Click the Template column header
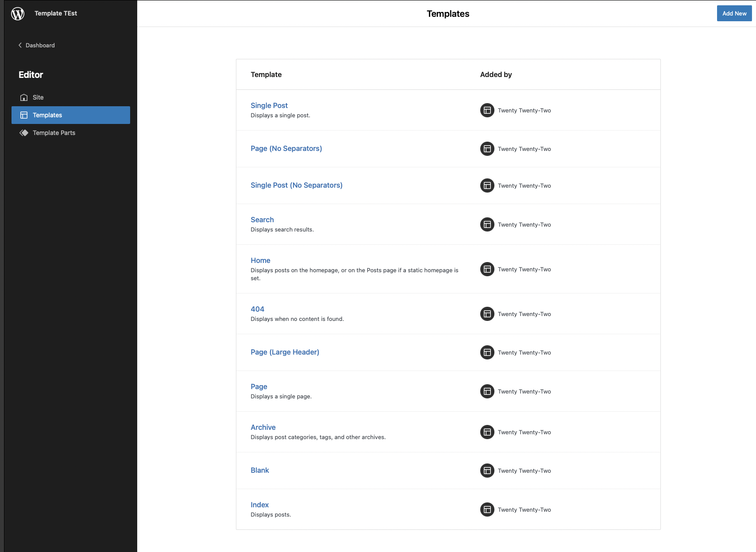This screenshot has width=756, height=552. coord(266,74)
